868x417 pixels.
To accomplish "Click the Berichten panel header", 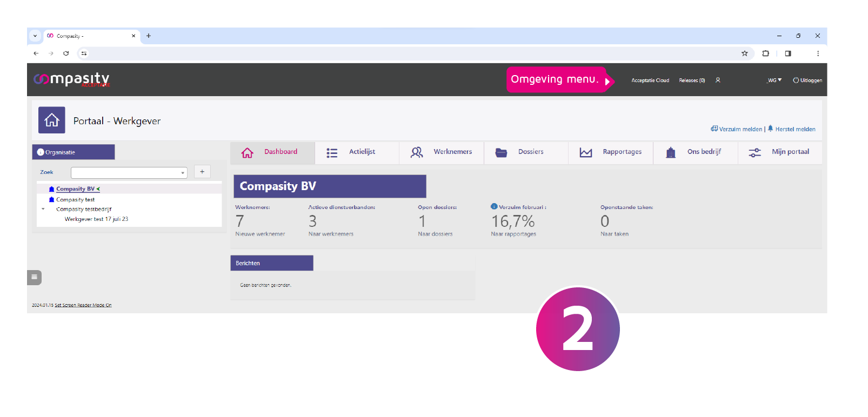I will [272, 263].
